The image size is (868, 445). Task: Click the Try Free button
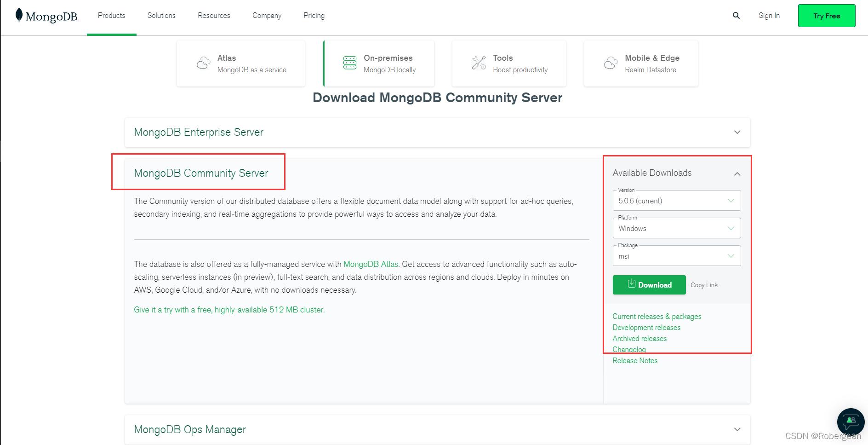pos(826,16)
